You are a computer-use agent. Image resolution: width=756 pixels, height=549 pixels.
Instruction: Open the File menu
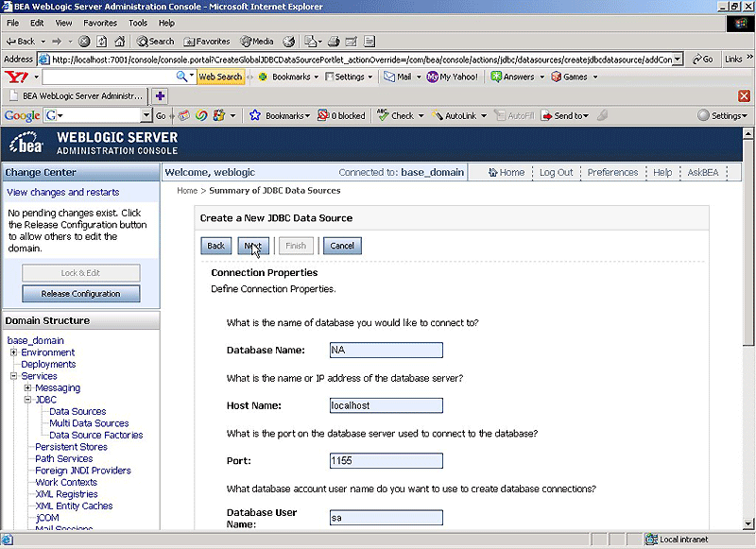click(x=12, y=23)
